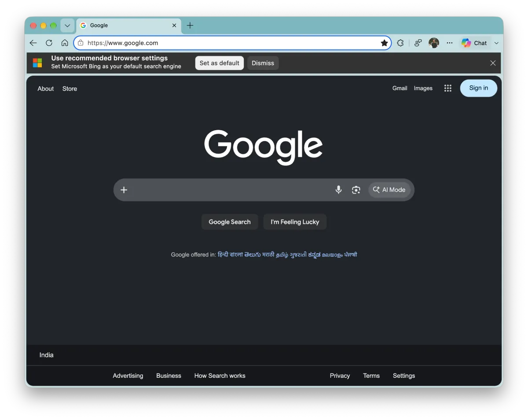Open the Extensions puzzle icon

(x=400, y=43)
